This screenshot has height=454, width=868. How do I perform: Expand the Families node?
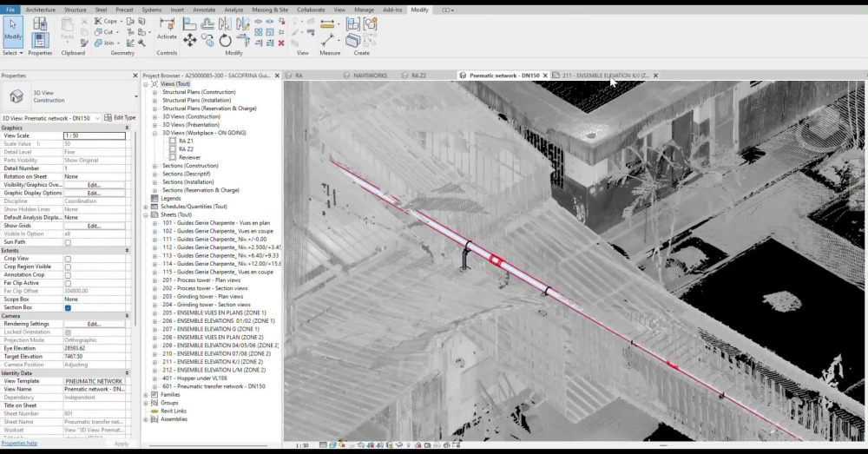pos(146,395)
